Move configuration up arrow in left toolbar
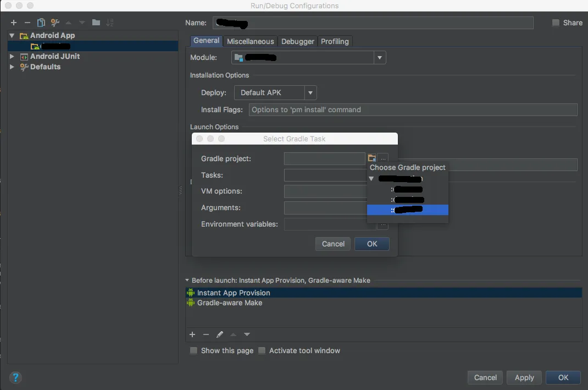Viewport: 588px width, 390px height. (x=69, y=23)
